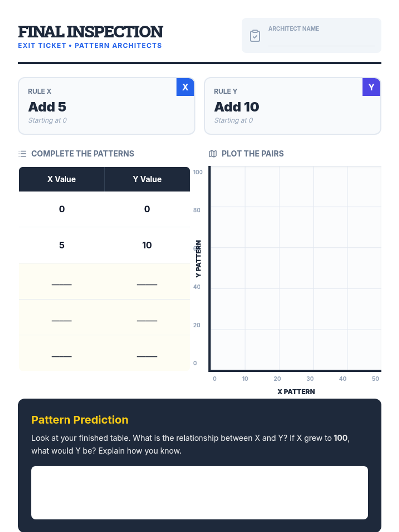Click the Pattern Prediction heading
Viewport: 399px width, 532px height.
tap(80, 420)
